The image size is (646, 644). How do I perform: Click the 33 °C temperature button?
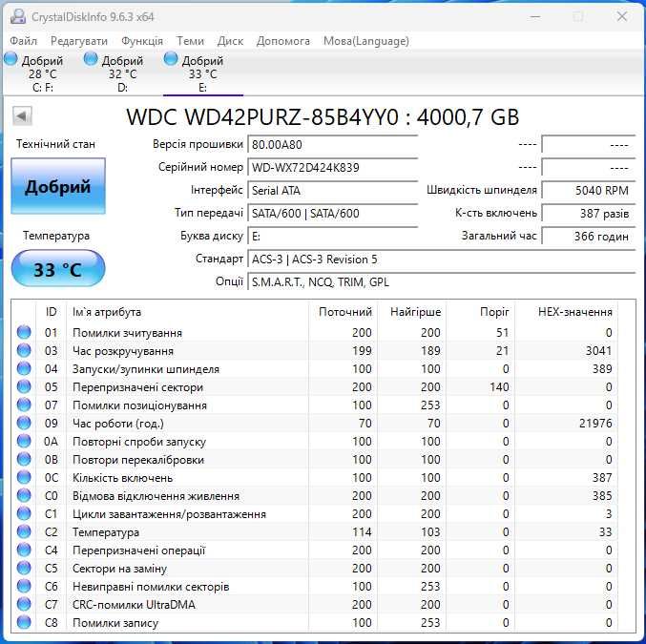pos(58,269)
